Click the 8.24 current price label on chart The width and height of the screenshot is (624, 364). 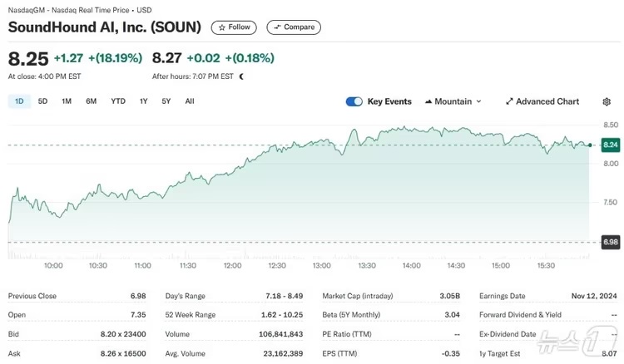[x=610, y=145]
